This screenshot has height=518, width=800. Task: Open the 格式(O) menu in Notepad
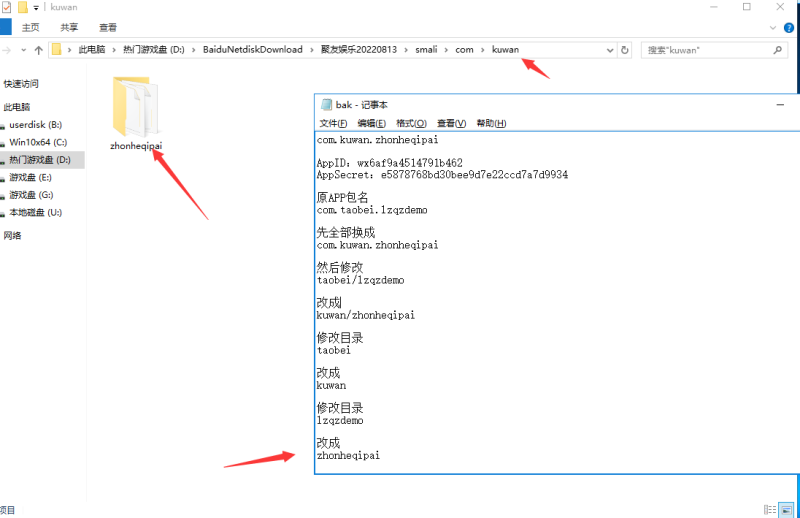coord(411,123)
